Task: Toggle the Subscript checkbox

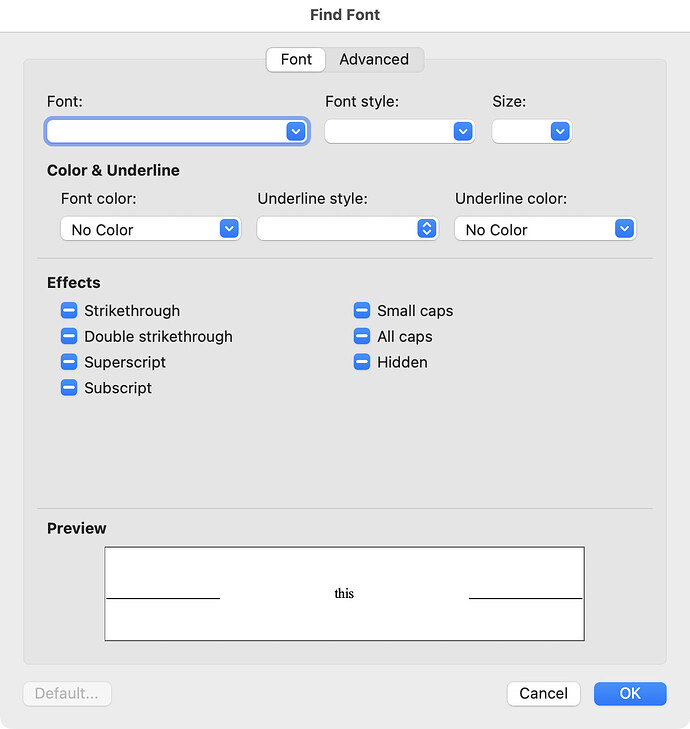Action: (x=69, y=387)
